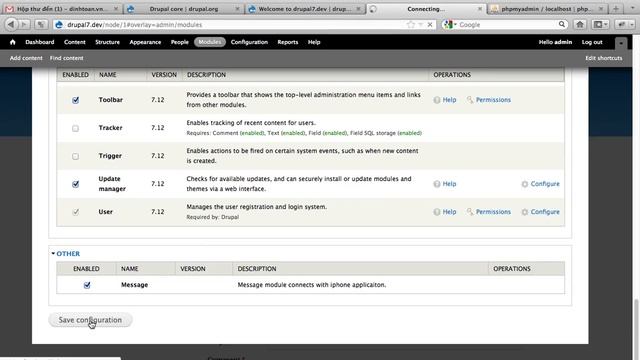
Task: Click the 'Message' module name
Action: 134,285
